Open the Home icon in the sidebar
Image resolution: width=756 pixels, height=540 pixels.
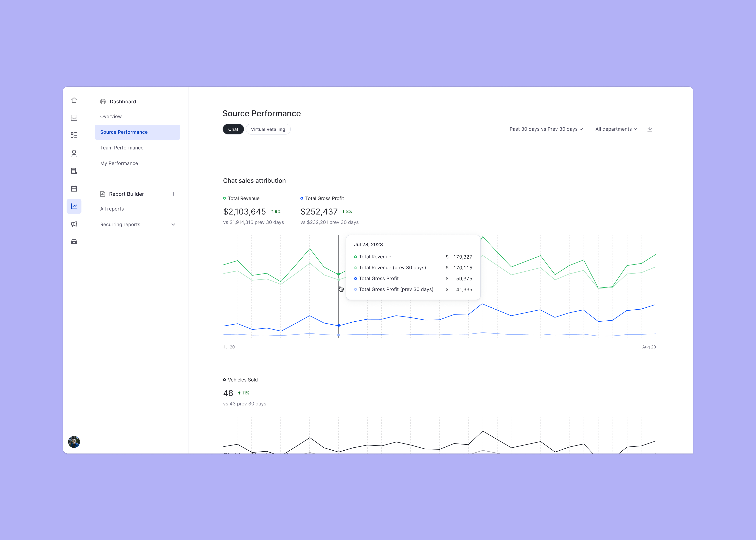(74, 100)
